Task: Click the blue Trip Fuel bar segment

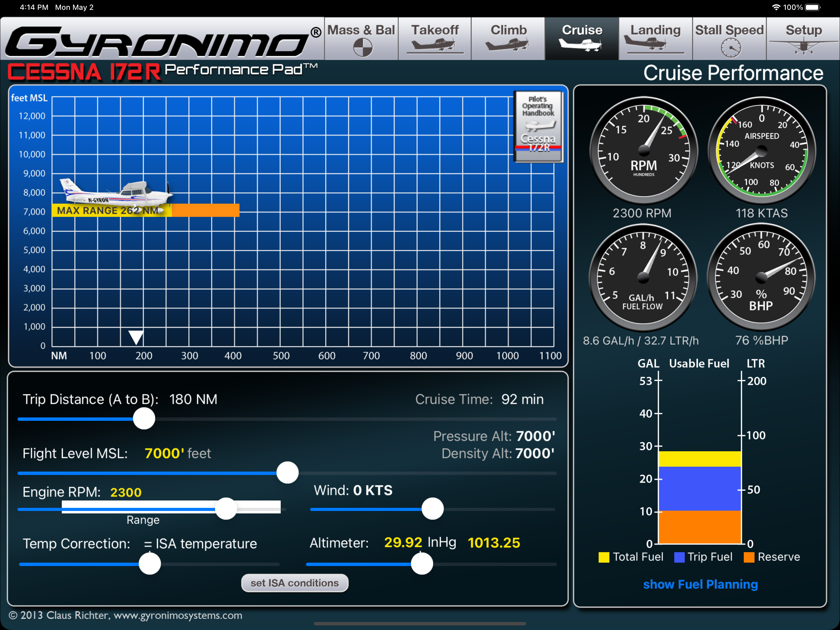Action: [700, 488]
